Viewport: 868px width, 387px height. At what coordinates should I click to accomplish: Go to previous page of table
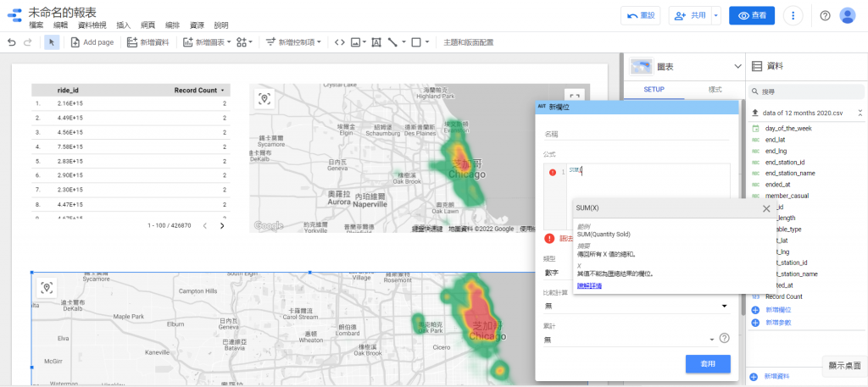coord(205,225)
